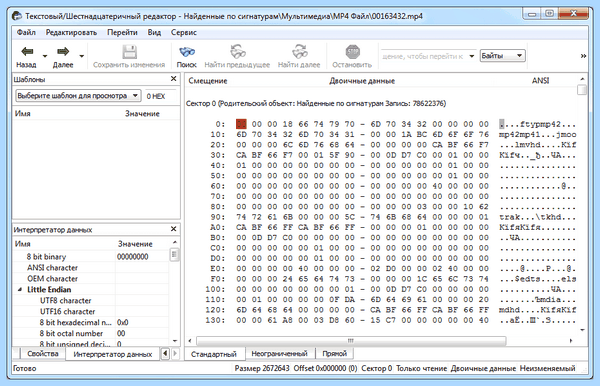
Task: Close the Интерпретатор данных panel
Action: [x=173, y=229]
